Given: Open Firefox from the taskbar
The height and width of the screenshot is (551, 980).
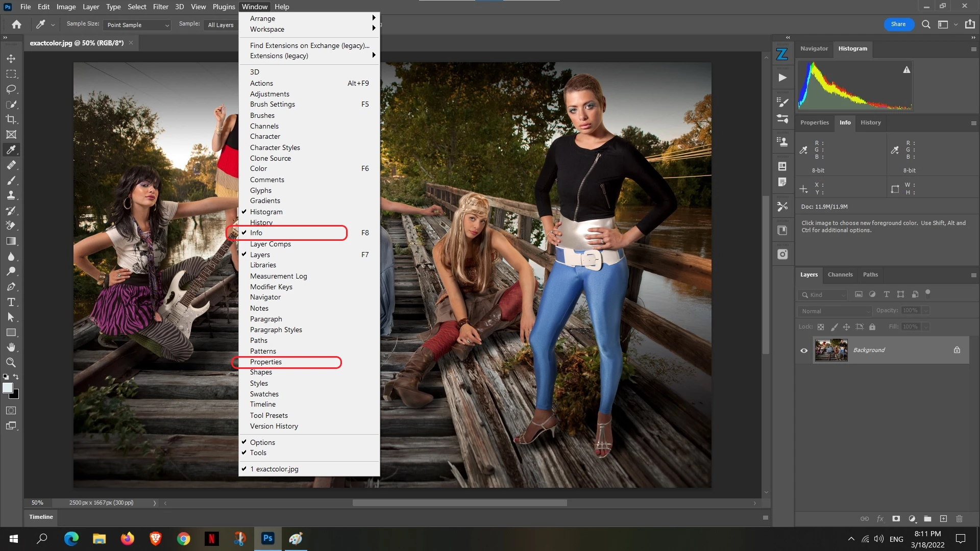Looking at the screenshot, I should [127, 539].
